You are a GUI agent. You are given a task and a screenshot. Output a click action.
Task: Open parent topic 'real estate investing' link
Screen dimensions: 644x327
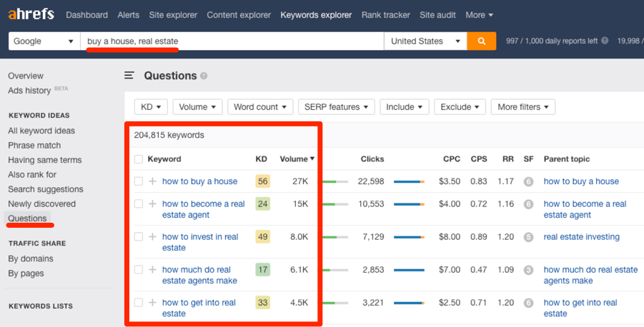point(582,237)
